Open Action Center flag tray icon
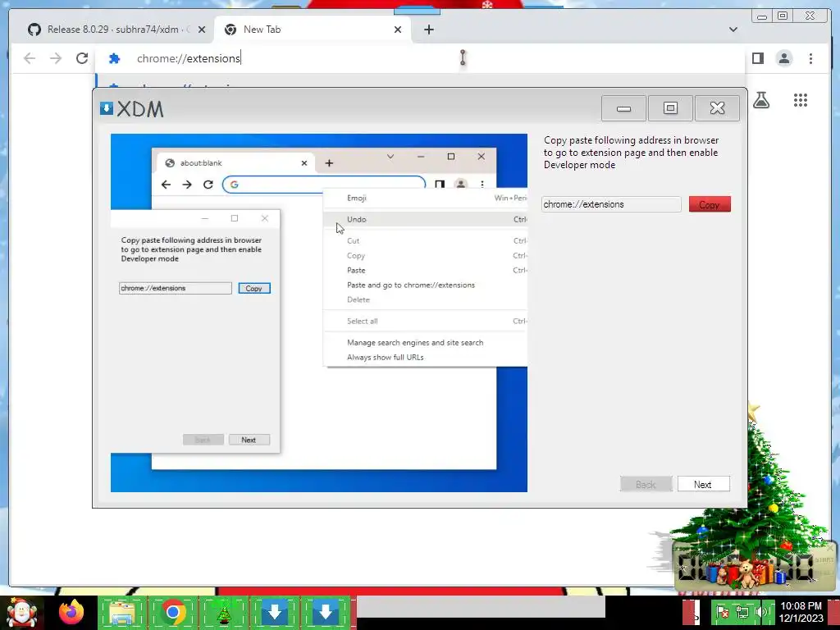 (722, 612)
